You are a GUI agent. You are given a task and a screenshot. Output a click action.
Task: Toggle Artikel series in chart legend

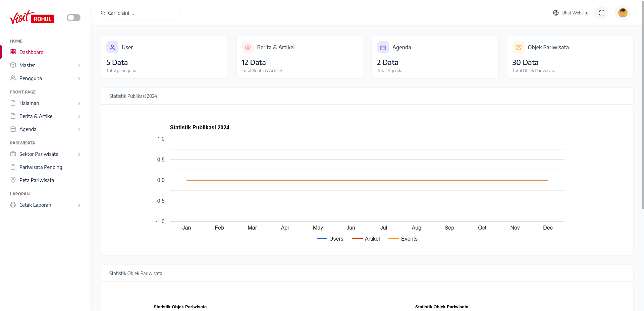366,239
